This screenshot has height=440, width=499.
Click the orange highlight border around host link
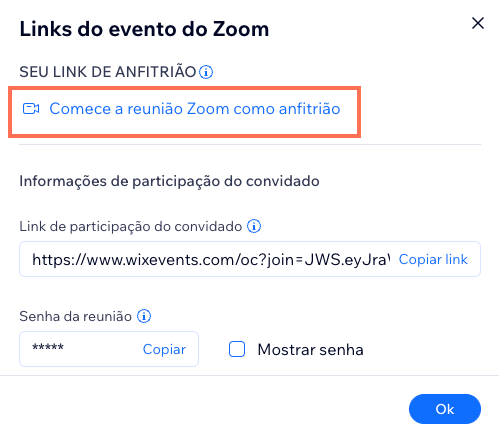(184, 87)
